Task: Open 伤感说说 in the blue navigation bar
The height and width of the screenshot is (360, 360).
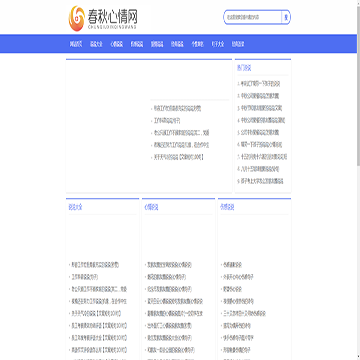Action: [137, 44]
